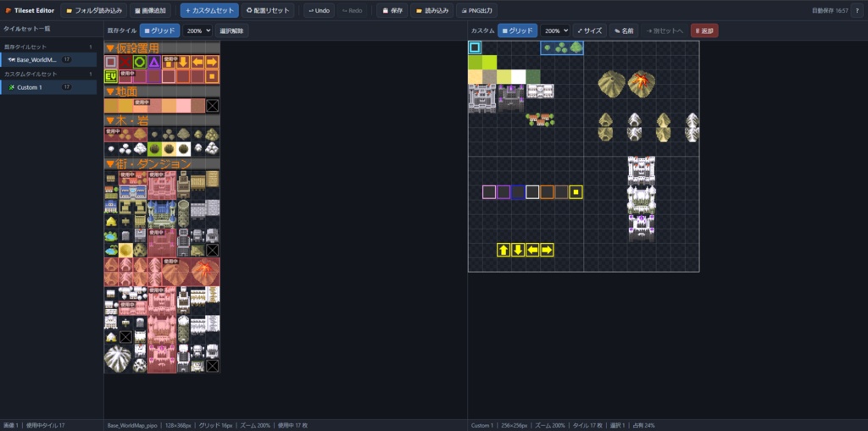The image size is (868, 431).
Task: Select the green circle marker tile in 仮設置用
Action: click(x=140, y=62)
